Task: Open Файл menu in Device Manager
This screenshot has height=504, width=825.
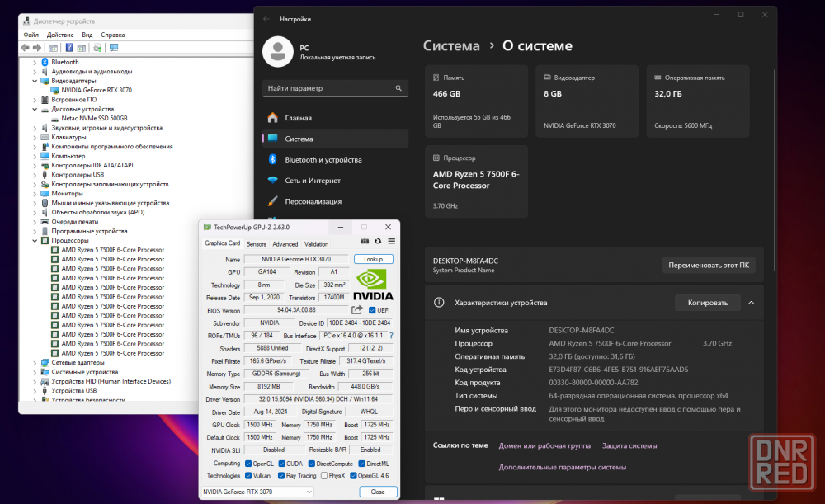Action: click(31, 35)
